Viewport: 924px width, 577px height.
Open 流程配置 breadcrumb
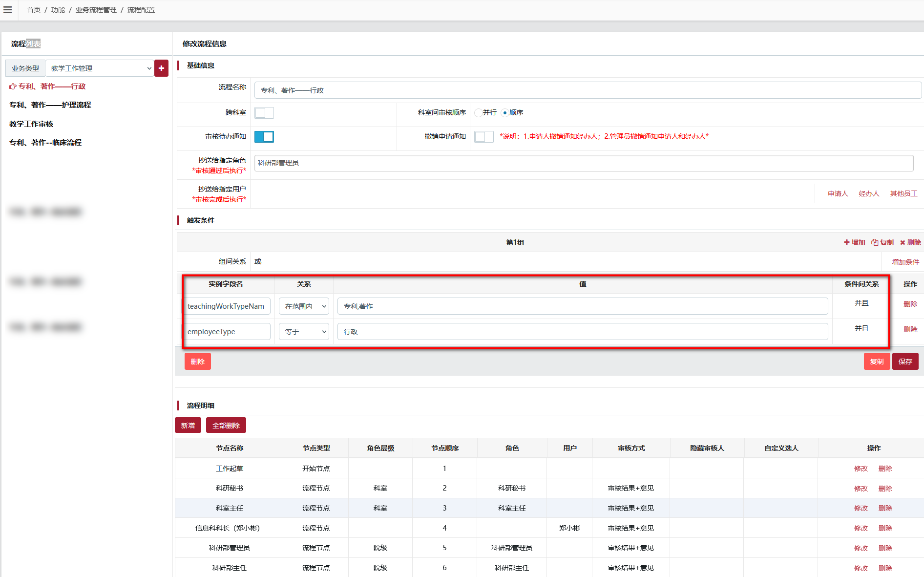(141, 10)
